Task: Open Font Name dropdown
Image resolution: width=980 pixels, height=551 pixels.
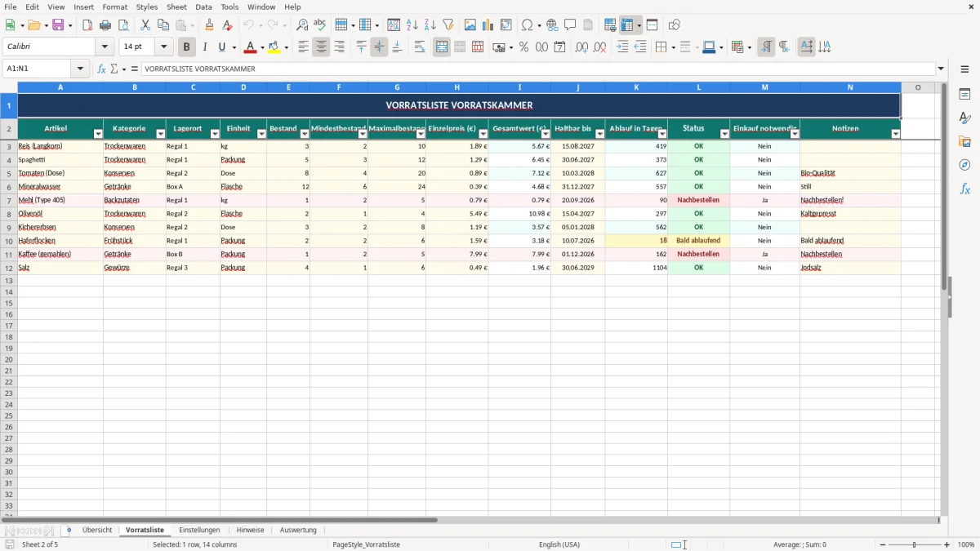Action: (105, 47)
